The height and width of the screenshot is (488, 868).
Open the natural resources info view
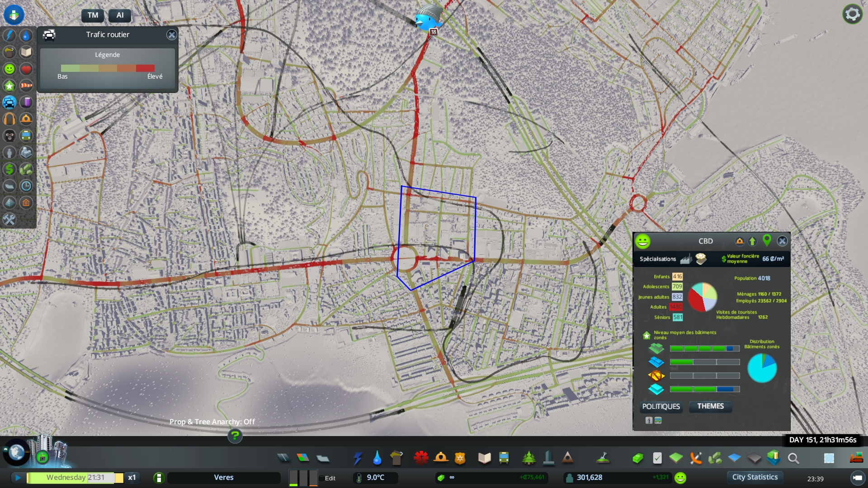point(26,169)
